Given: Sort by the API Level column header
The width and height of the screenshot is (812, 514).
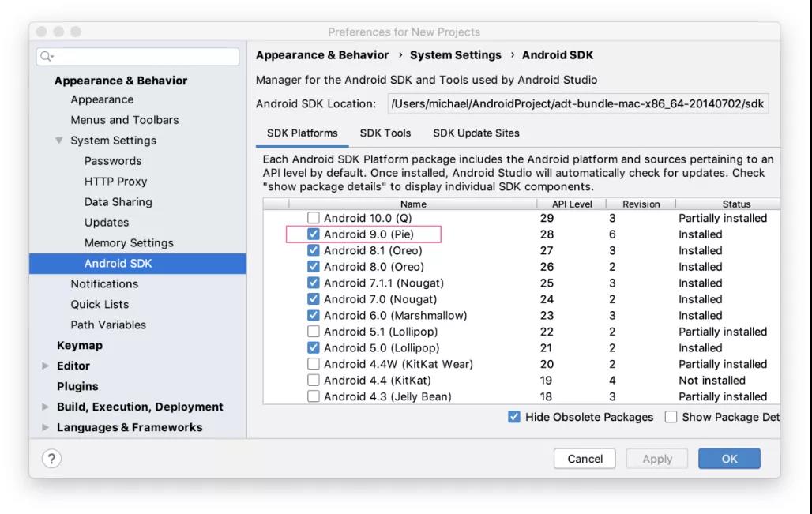Looking at the screenshot, I should 572,204.
